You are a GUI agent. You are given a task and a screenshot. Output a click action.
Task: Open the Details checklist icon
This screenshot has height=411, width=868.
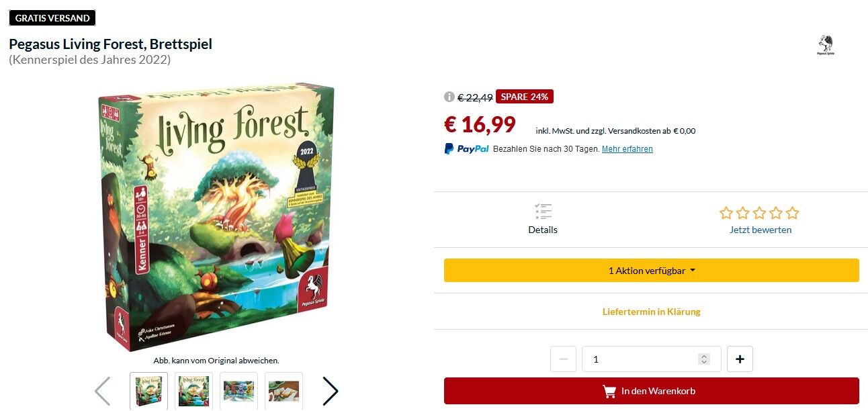tap(544, 212)
